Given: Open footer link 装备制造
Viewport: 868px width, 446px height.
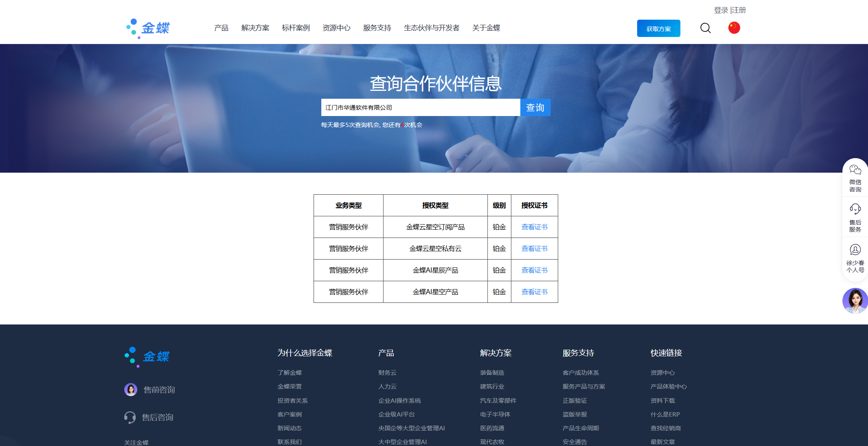Looking at the screenshot, I should [x=492, y=372].
